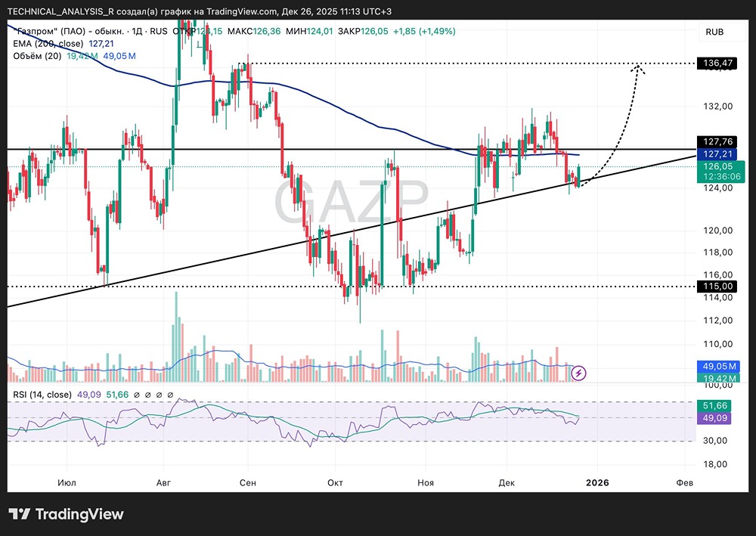
Task: Click the ЗАКР126,05 close value
Action: [x=363, y=31]
